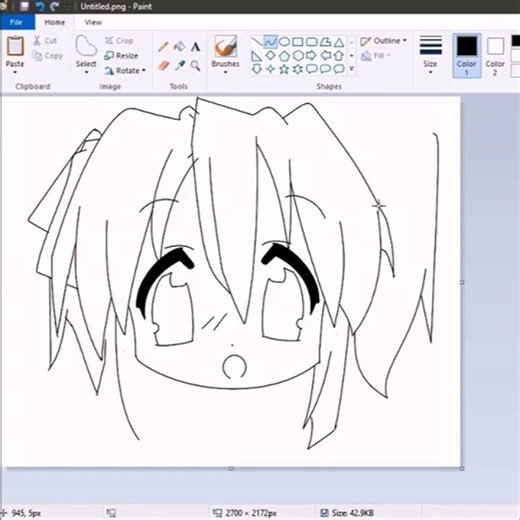Select the Magnifier tool
This screenshot has height=520, width=520.
coord(196,66)
